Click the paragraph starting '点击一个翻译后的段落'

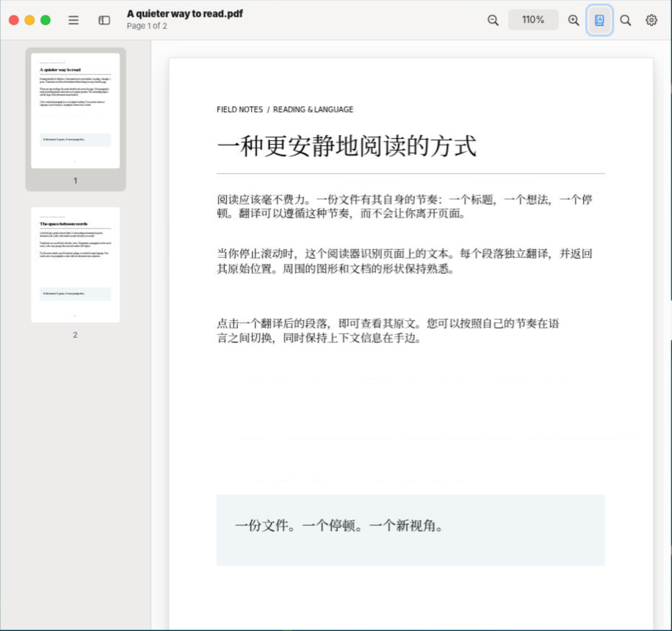[389, 330]
